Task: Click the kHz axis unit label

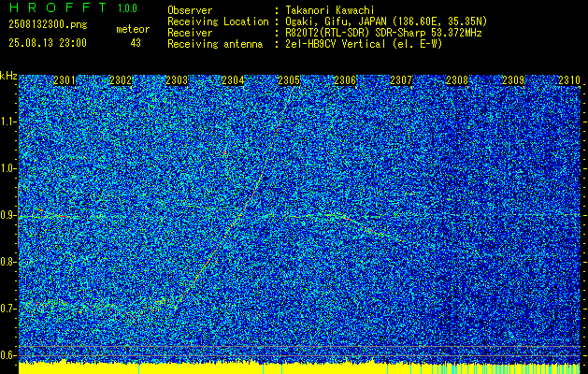Action: coord(8,76)
